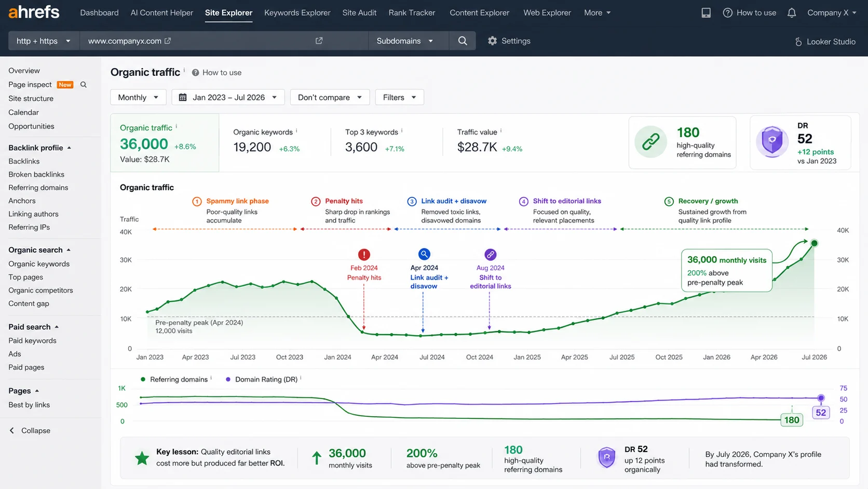This screenshot has width=868, height=489.
Task: Switch to Keywords Explorer tab
Action: pos(297,12)
